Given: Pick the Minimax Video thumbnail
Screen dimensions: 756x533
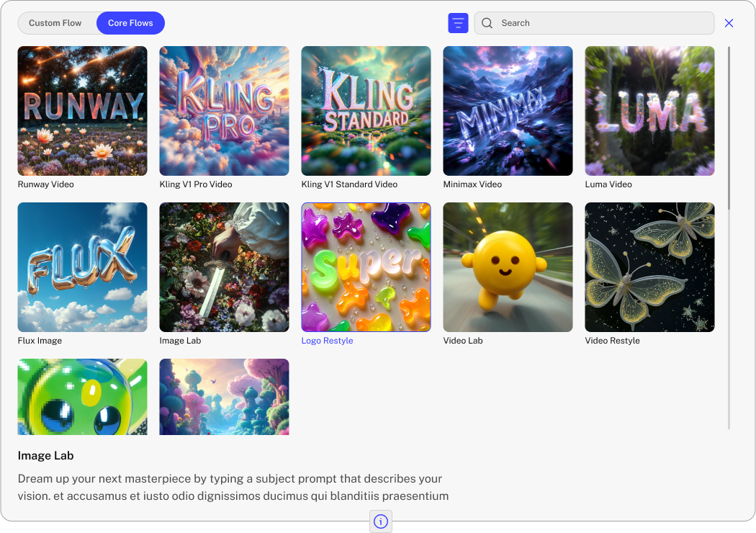Looking at the screenshot, I should click(508, 111).
